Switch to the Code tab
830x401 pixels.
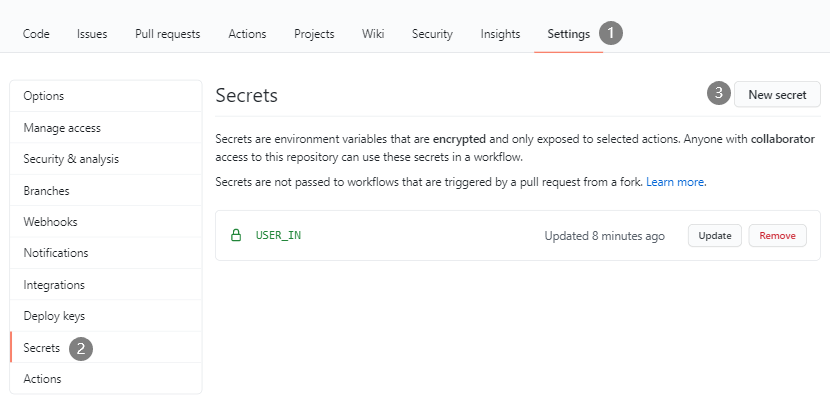tap(36, 34)
